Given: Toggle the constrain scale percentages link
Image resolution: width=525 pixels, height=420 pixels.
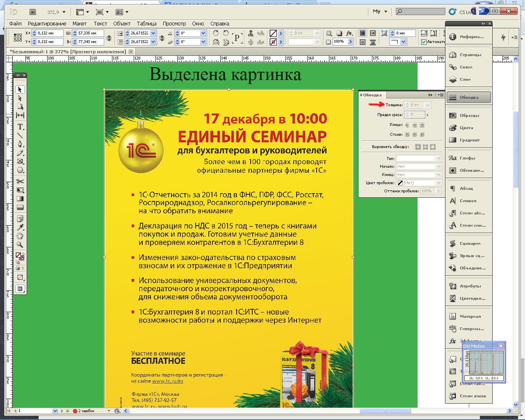Looking at the screenshot, I should 162,37.
